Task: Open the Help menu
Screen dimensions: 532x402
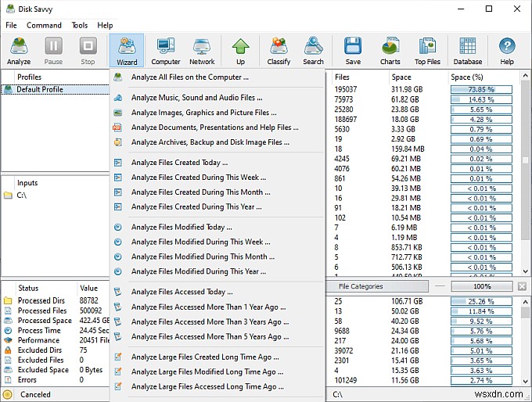Action: (105, 25)
